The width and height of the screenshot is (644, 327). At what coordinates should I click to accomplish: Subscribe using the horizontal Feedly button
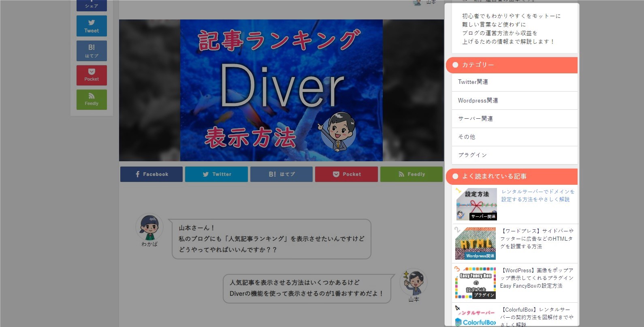[411, 174]
